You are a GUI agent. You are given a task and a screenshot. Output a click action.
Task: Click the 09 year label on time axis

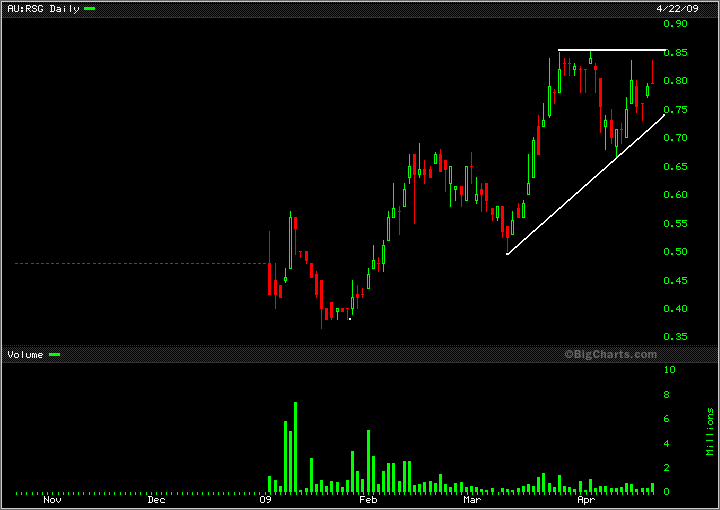coord(266,500)
